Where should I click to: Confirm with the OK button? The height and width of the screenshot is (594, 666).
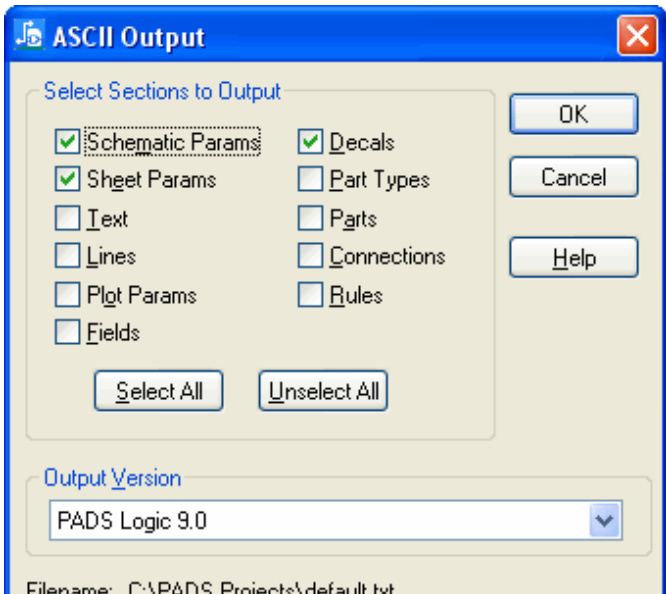click(573, 114)
